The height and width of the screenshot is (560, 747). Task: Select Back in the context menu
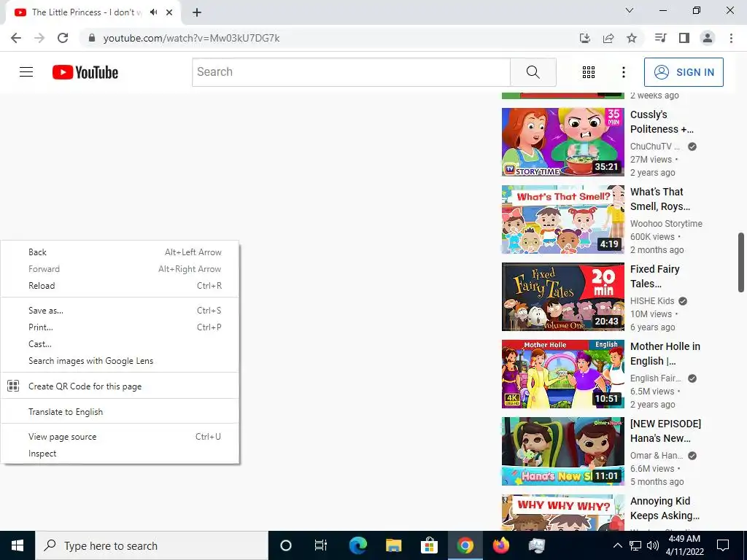point(120,252)
